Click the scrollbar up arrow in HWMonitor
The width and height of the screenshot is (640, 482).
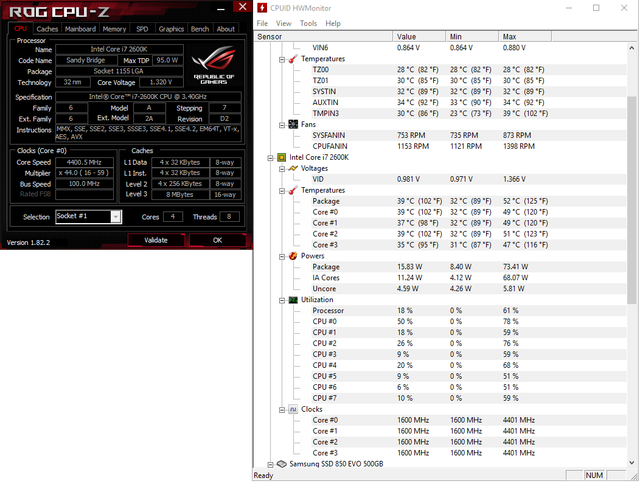tap(631, 48)
